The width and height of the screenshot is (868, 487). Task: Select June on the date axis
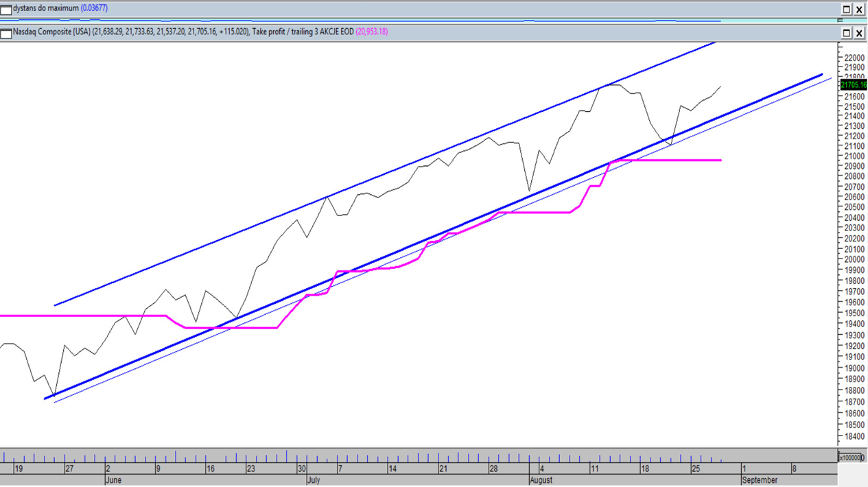(x=113, y=480)
